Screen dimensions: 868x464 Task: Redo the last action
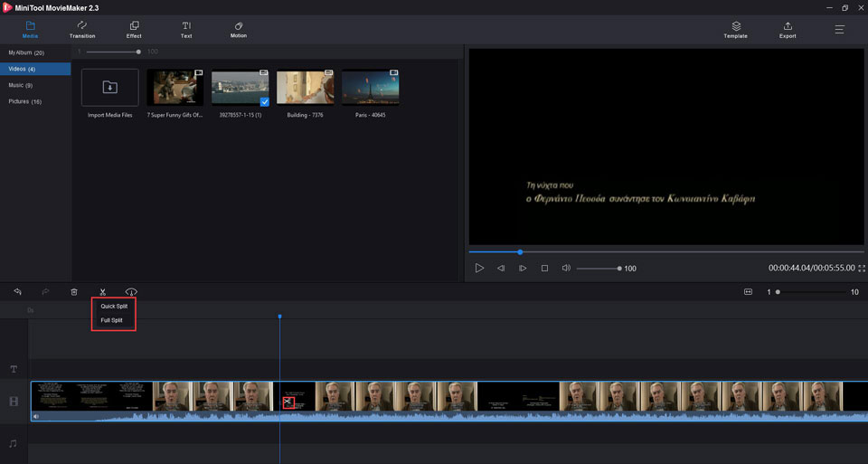(45, 292)
